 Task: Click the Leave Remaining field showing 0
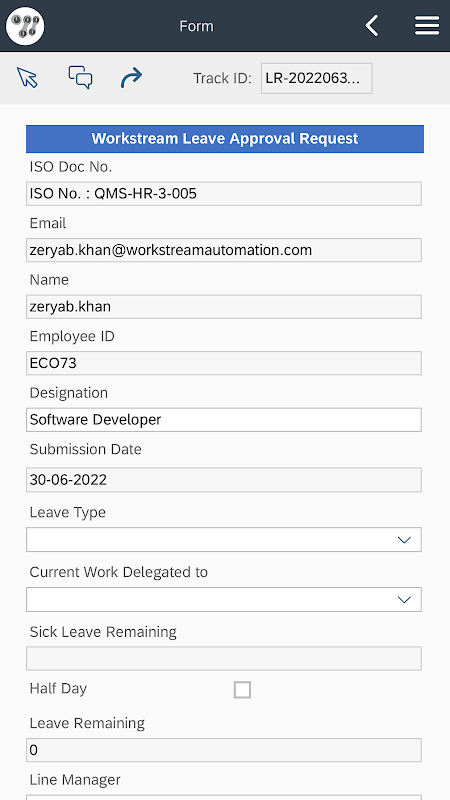[224, 750]
